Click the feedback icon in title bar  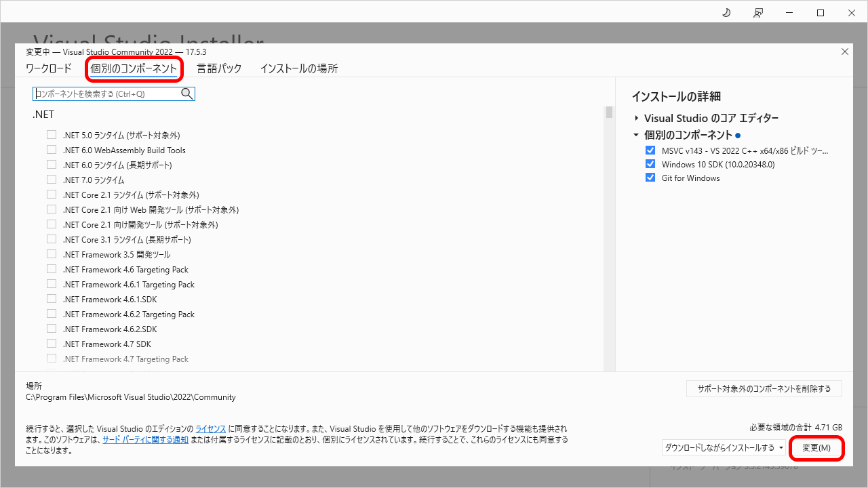pyautogui.click(x=758, y=13)
